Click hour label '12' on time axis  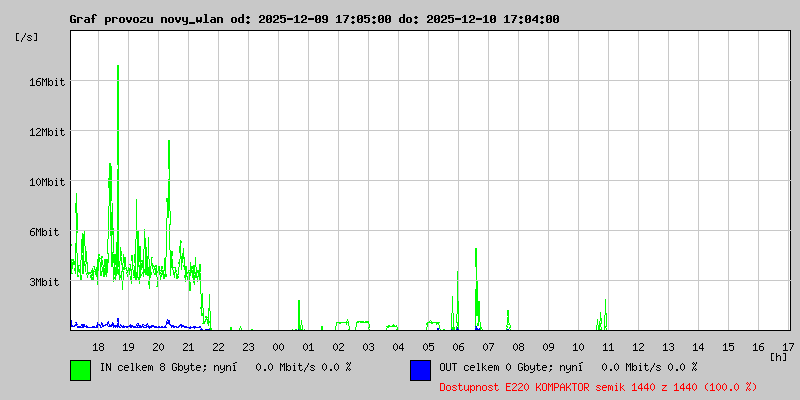pyautogui.click(x=638, y=347)
